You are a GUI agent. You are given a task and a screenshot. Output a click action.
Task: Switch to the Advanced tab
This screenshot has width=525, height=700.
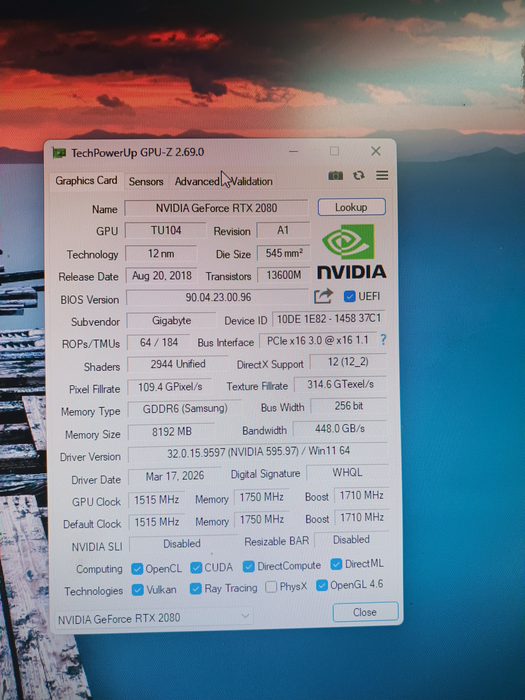[x=197, y=181]
